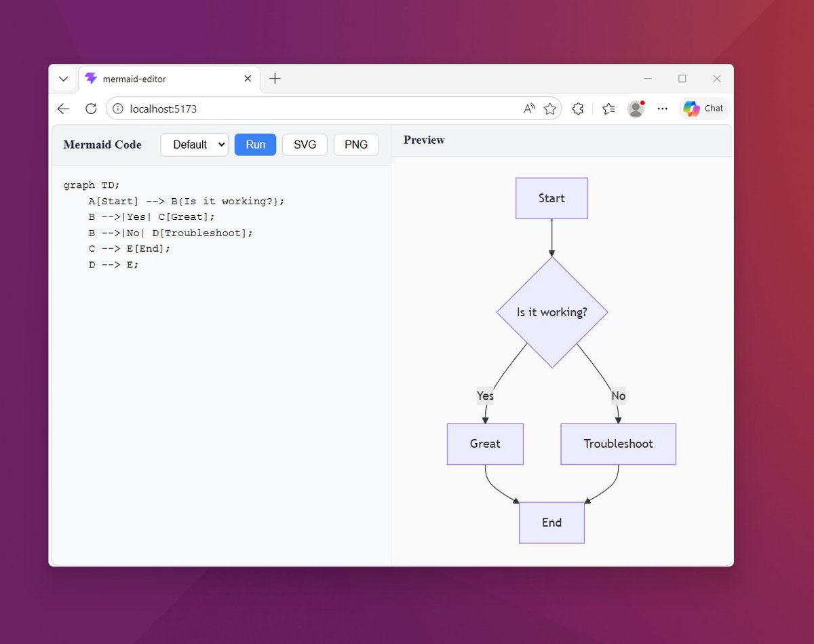Viewport: 814px width, 644px height.
Task: Open Copilot Chat
Action: pos(704,109)
